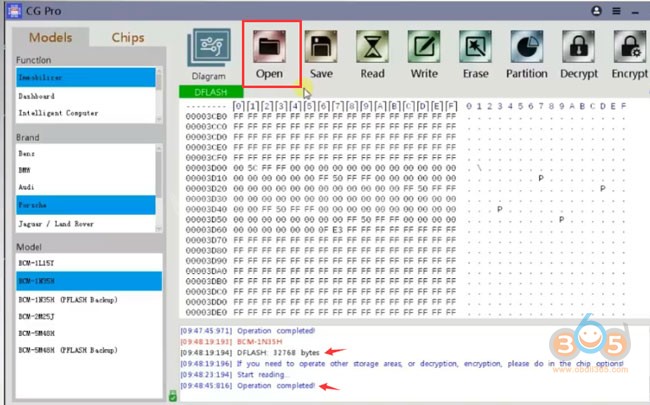Select the BCM-5M48H model row

pyautogui.click(x=89, y=333)
